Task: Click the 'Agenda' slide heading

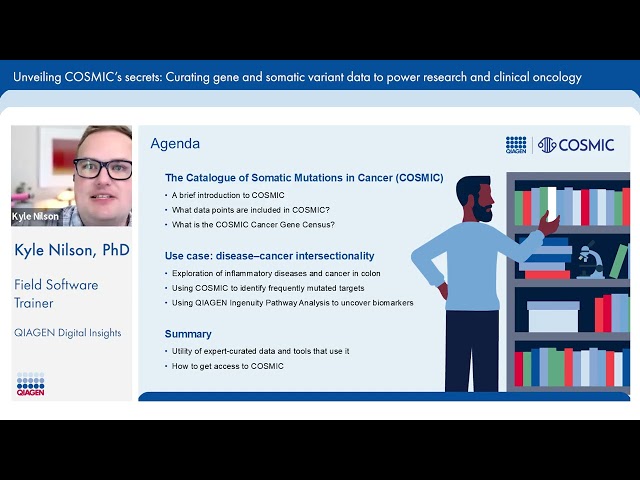Action: tap(175, 144)
